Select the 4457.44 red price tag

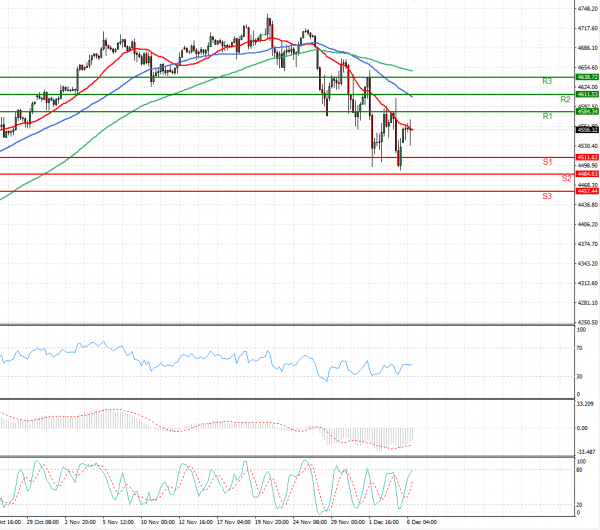coord(587,191)
